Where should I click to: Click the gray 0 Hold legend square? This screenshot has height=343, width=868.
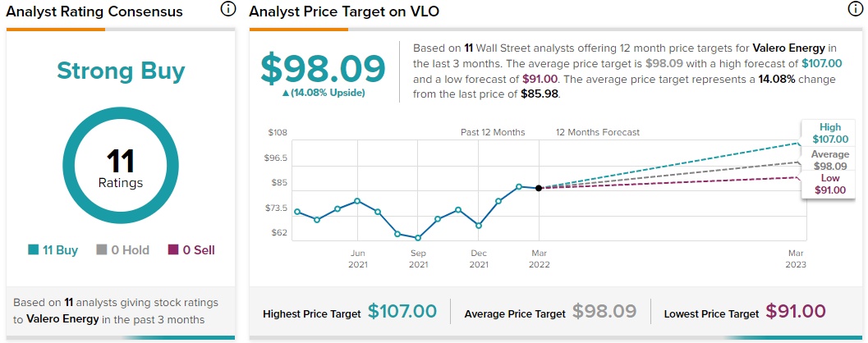pyautogui.click(x=102, y=250)
